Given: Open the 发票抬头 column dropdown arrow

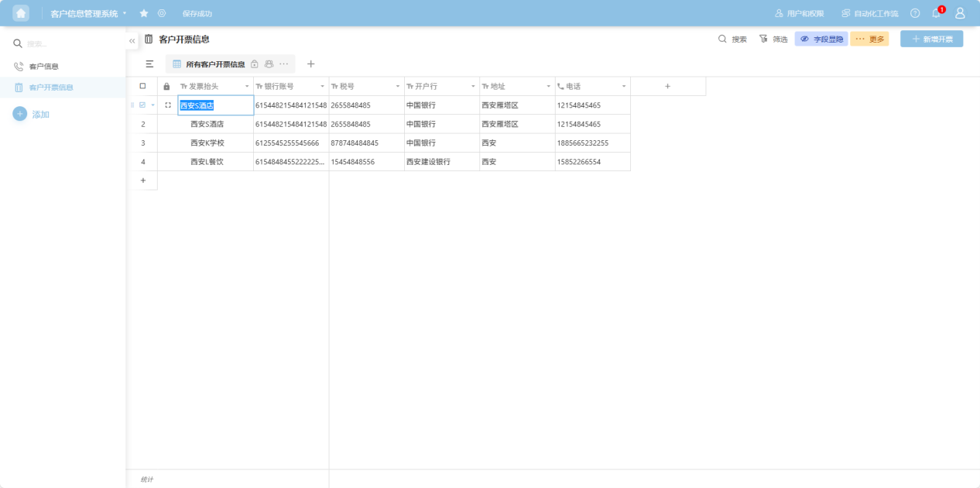Looking at the screenshot, I should click(x=247, y=86).
